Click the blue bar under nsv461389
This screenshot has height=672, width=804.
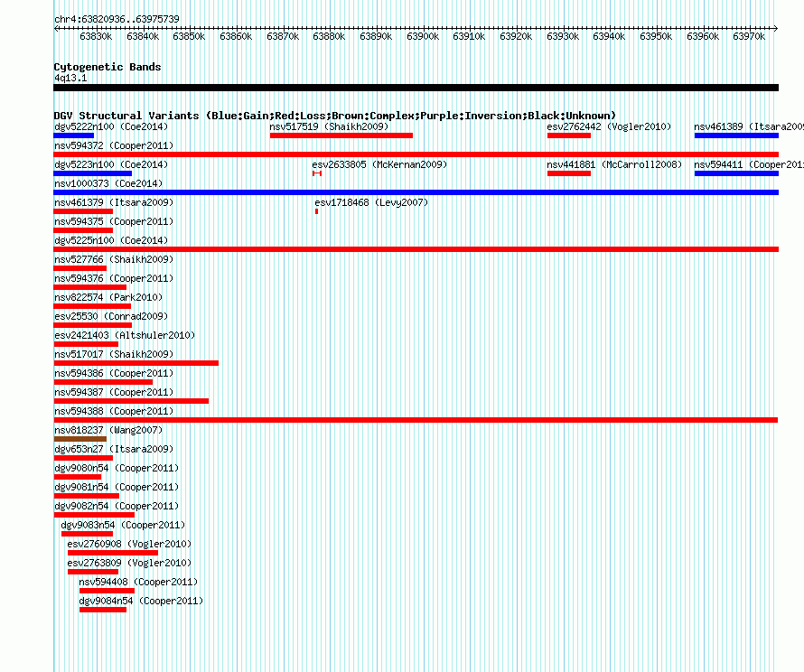click(x=737, y=135)
